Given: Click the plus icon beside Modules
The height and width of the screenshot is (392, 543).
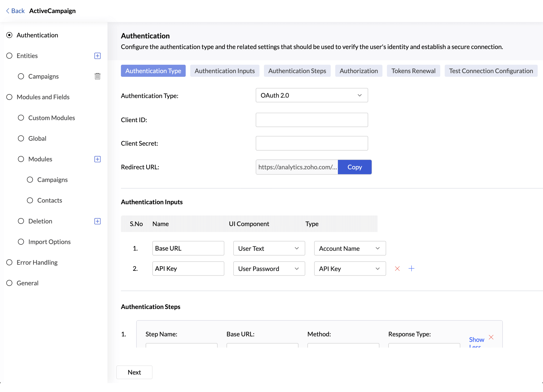Looking at the screenshot, I should tap(97, 159).
